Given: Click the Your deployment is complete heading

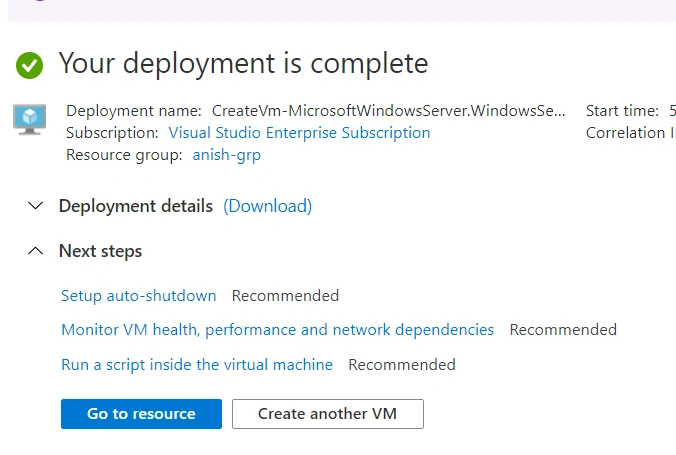Looking at the screenshot, I should coord(243,63).
